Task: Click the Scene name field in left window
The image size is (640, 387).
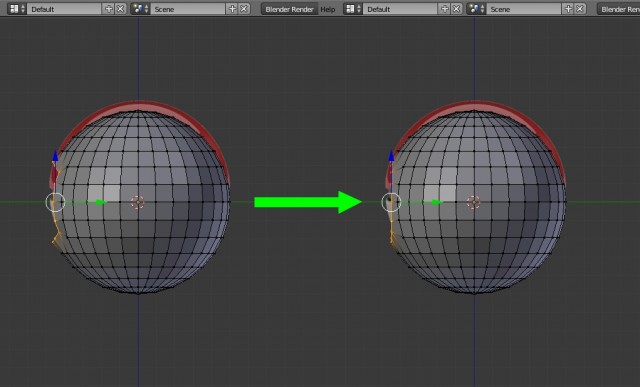Action: coord(188,9)
